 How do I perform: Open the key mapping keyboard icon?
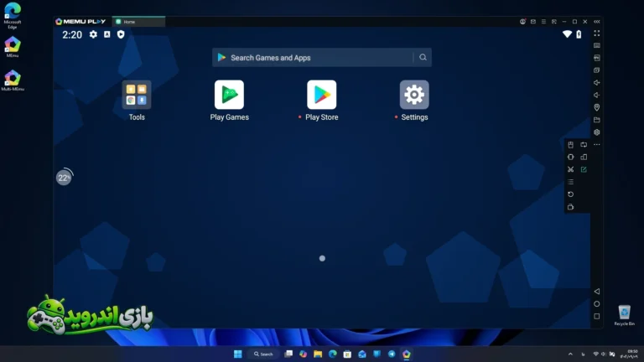(597, 45)
